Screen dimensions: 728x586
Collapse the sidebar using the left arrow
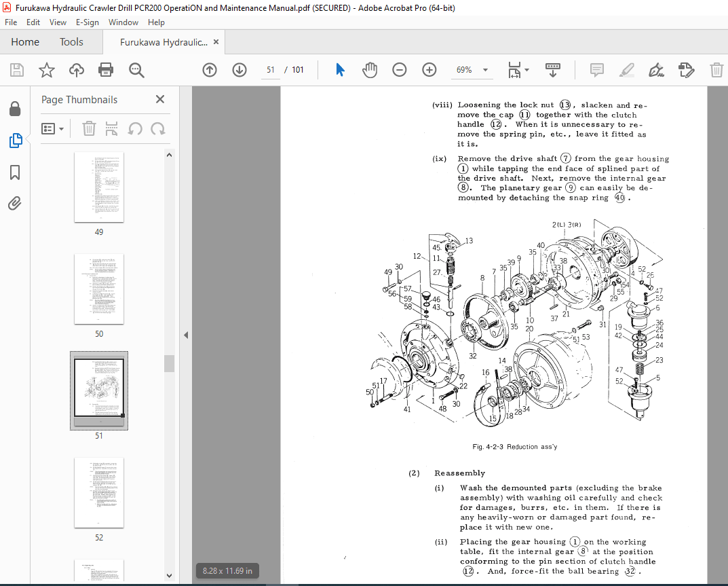[x=186, y=334]
